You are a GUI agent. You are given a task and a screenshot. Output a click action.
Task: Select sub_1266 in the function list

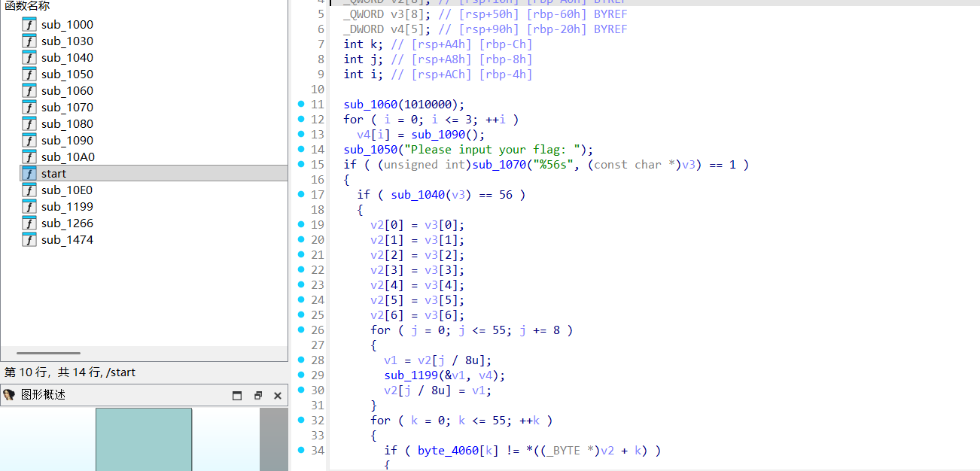pos(67,223)
